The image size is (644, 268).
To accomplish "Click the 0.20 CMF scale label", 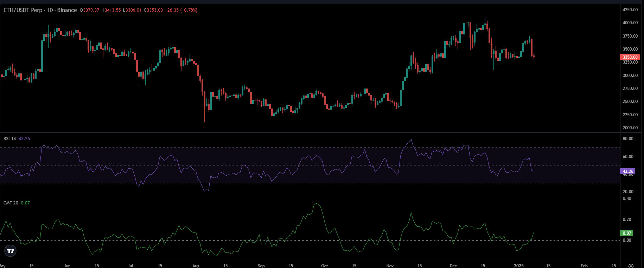I will (x=627, y=220).
